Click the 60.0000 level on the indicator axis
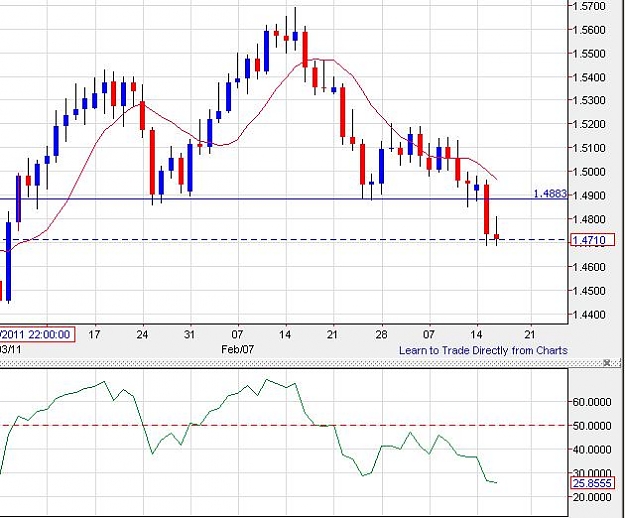Image resolution: width=625 pixels, height=518 pixels. tap(592, 402)
